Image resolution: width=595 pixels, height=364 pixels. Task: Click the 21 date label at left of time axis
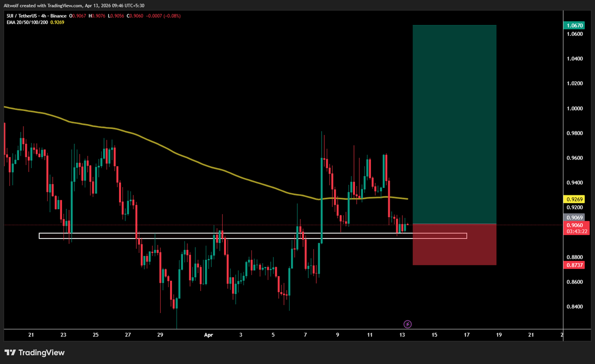coord(31,335)
